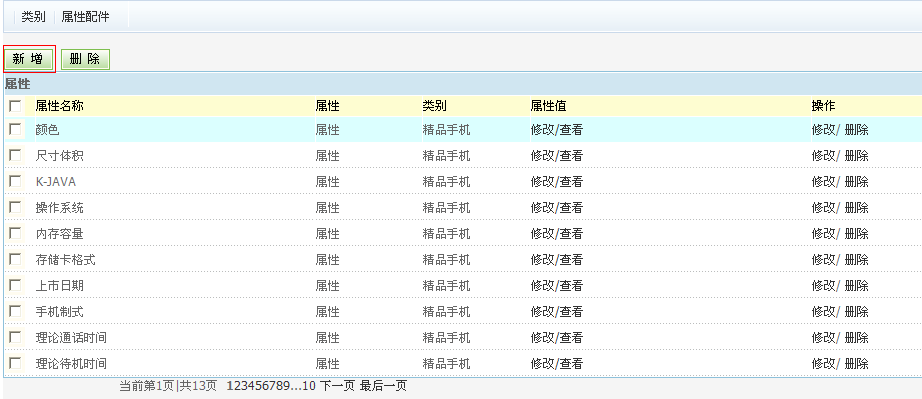Click the 手机制式 attribute name
This screenshot has width=922, height=399.
(x=59, y=311)
